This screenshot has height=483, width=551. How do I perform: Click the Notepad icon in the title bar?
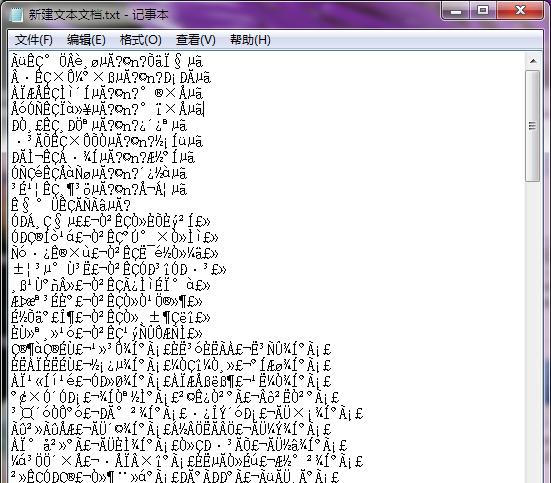coord(16,14)
